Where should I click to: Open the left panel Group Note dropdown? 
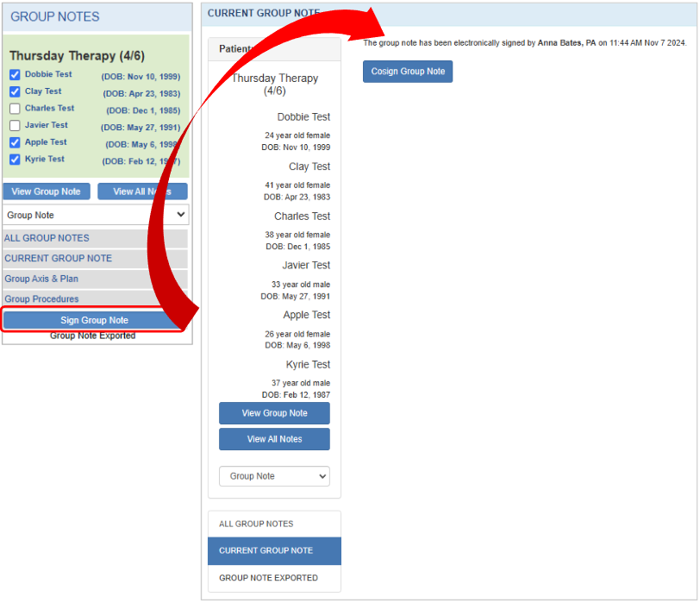96,215
